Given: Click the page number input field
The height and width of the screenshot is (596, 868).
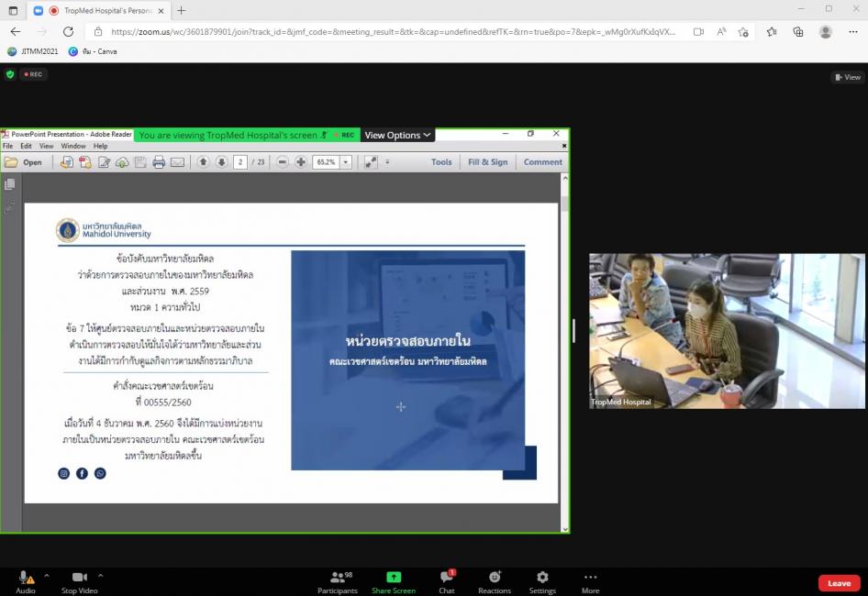Looking at the screenshot, I should (x=239, y=162).
